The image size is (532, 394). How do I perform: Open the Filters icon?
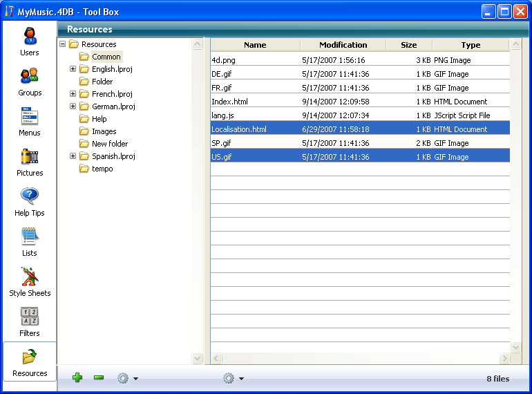pyautogui.click(x=30, y=317)
